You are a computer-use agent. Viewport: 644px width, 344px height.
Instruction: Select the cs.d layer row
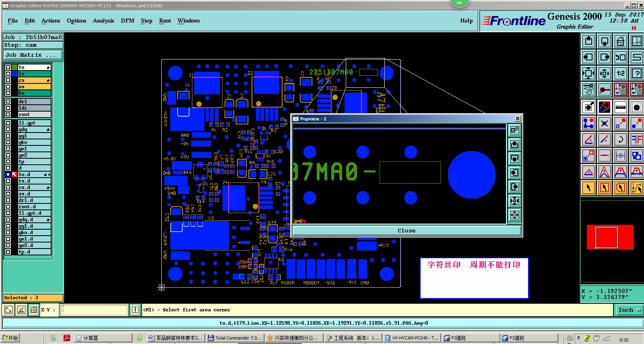[35, 187]
